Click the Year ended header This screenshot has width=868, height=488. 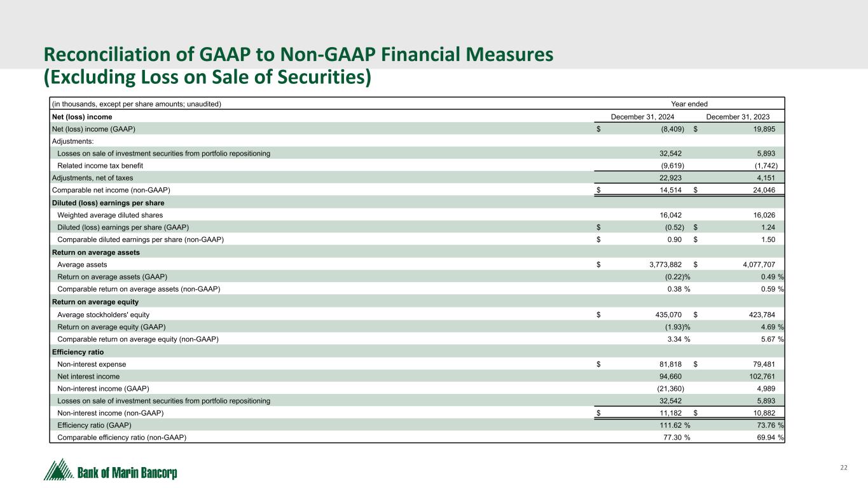689,104
